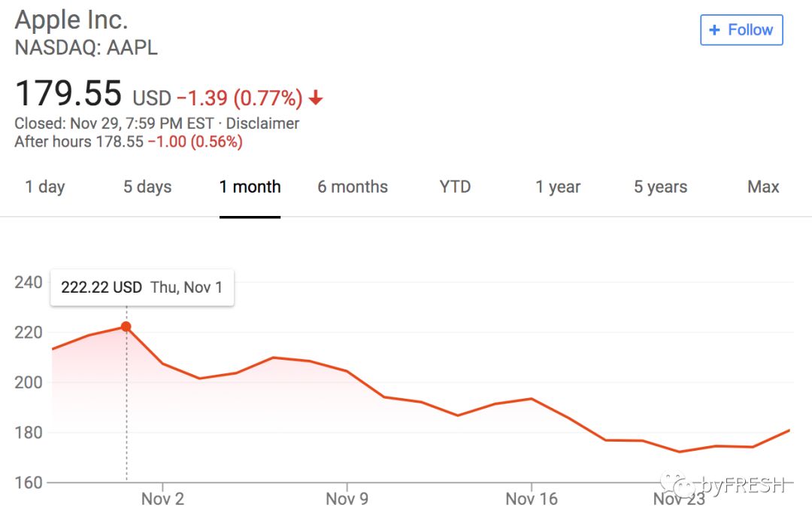The image size is (812, 523).
Task: Select the 1 month tab
Action: click(250, 187)
